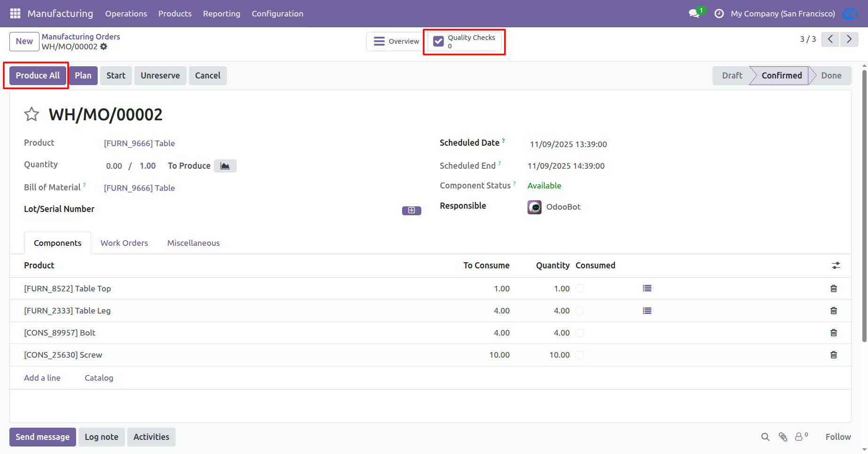Open optional columns settings icon

pos(836,266)
